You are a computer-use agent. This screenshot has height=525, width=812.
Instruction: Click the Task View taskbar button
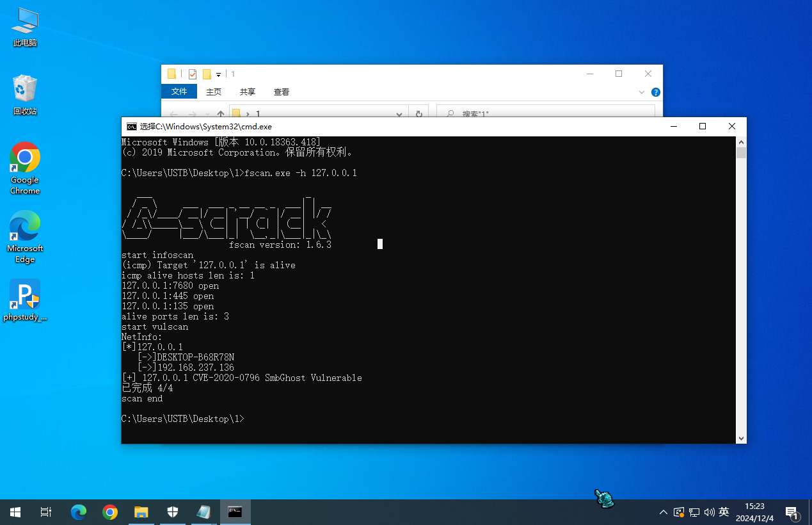tap(46, 512)
